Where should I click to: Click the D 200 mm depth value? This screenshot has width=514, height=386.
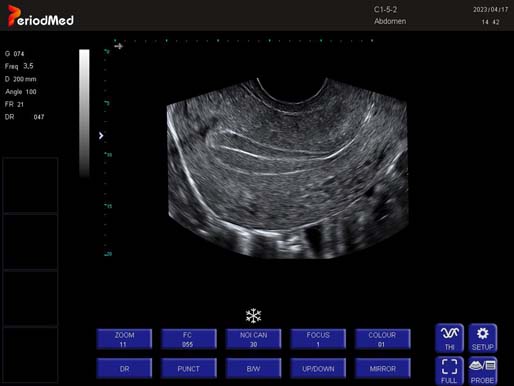(20, 79)
